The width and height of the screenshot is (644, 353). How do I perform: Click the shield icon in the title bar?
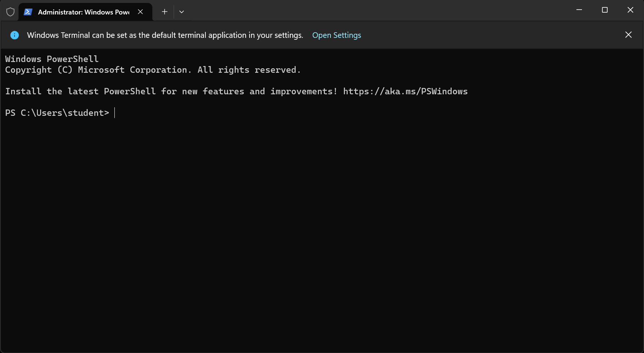[x=10, y=12]
